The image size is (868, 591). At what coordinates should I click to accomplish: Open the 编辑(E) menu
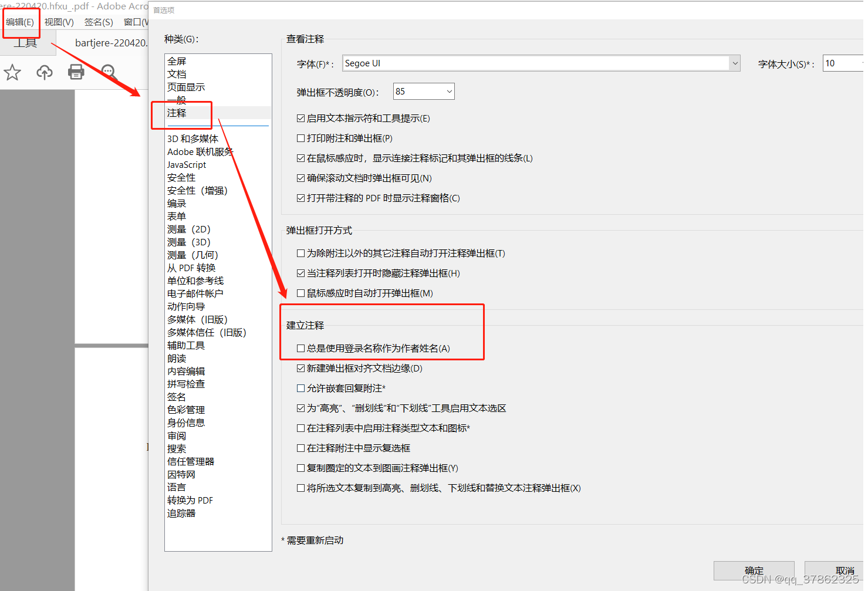20,22
